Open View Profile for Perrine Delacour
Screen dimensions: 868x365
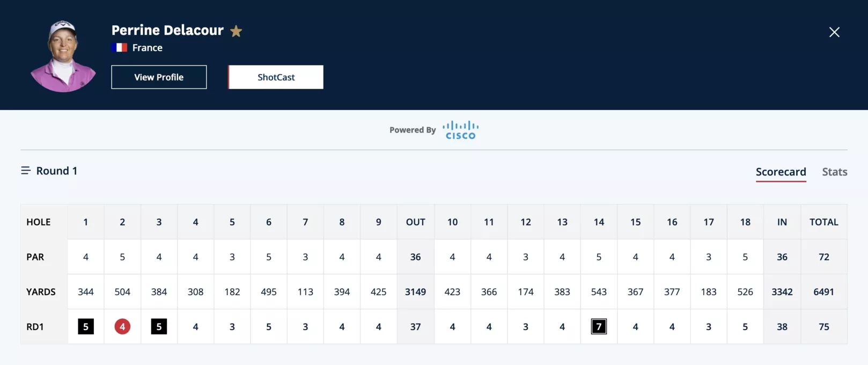[159, 77]
